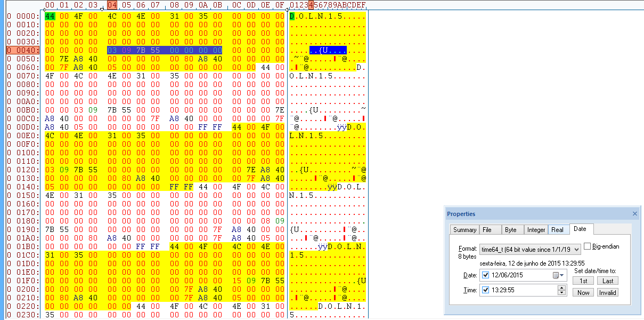Select the highlighted 0040 address row label
This screenshot has height=320, width=644.
pos(23,50)
